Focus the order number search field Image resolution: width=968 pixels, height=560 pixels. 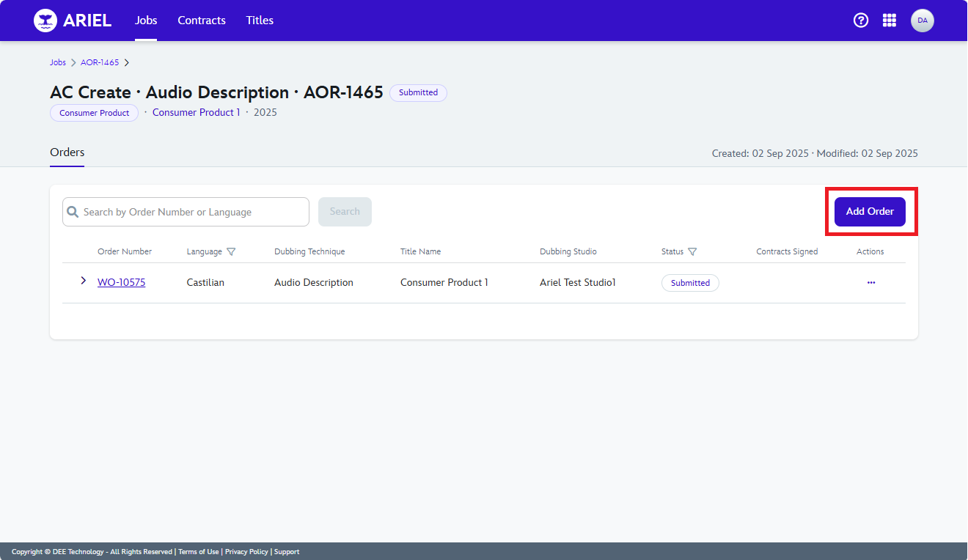(192, 212)
